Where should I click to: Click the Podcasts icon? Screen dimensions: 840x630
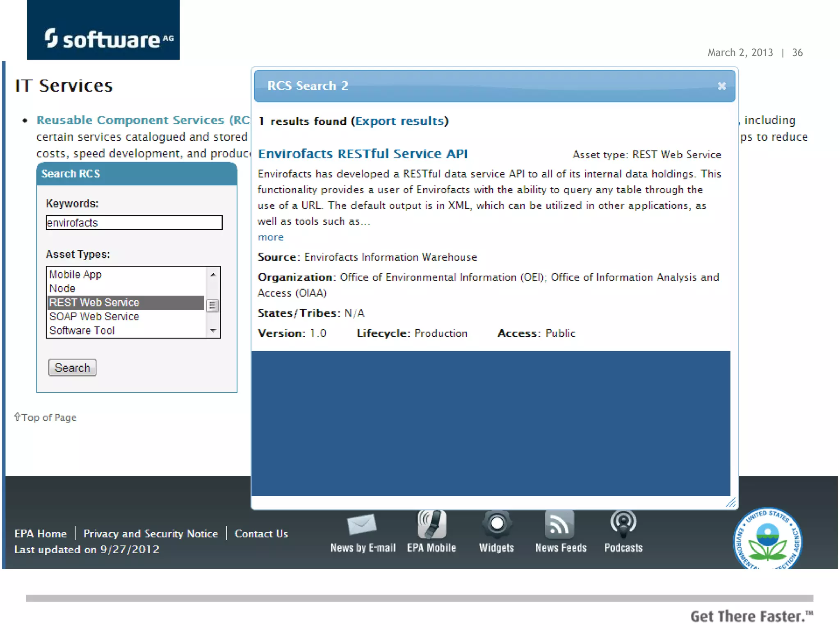(x=623, y=524)
